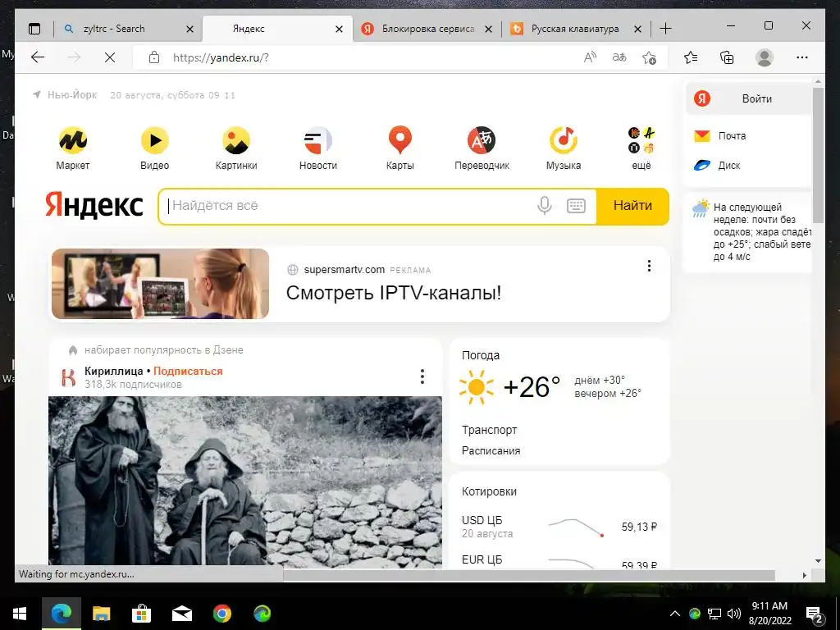The image size is (840, 630).
Task: Click the Яндекс logo
Action: point(94,205)
